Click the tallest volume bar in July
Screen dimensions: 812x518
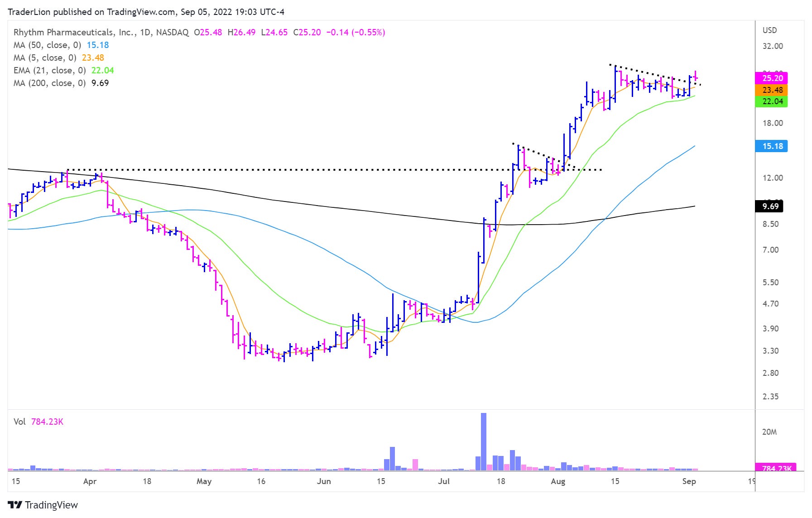coord(483,441)
